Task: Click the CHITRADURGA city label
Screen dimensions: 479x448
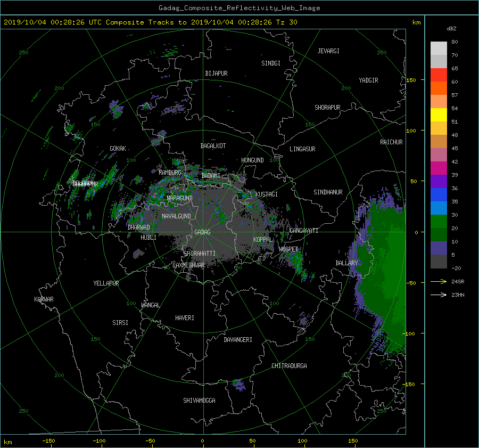Action: pyautogui.click(x=289, y=366)
